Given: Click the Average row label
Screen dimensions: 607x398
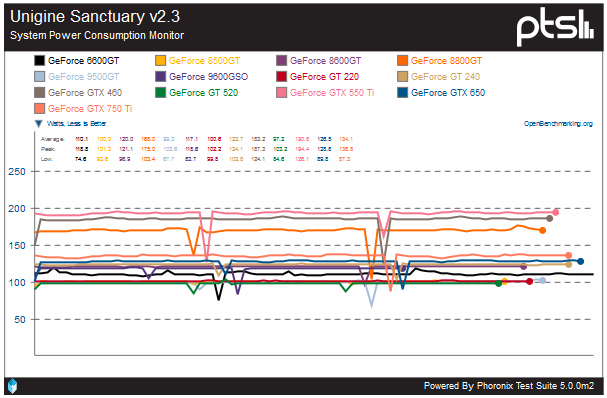Looking at the screenshot, I should tap(53, 139).
